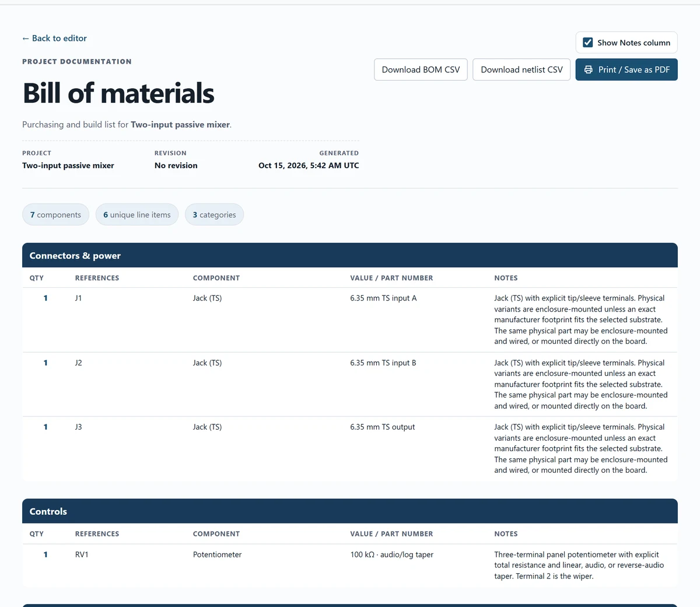
Task: Toggle the Show Notes column checkbox
Action: tap(588, 43)
